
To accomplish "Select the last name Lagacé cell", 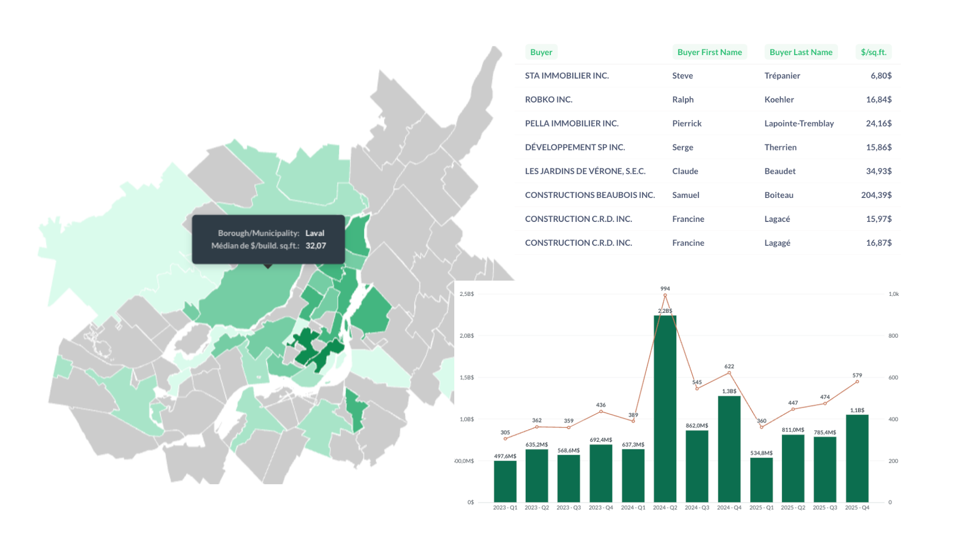I will [x=777, y=219].
